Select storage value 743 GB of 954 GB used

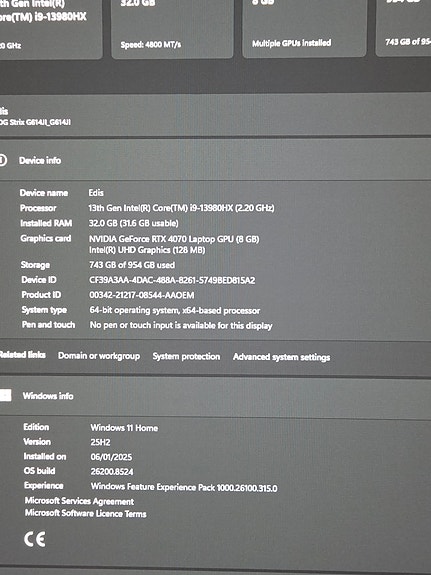click(132, 265)
